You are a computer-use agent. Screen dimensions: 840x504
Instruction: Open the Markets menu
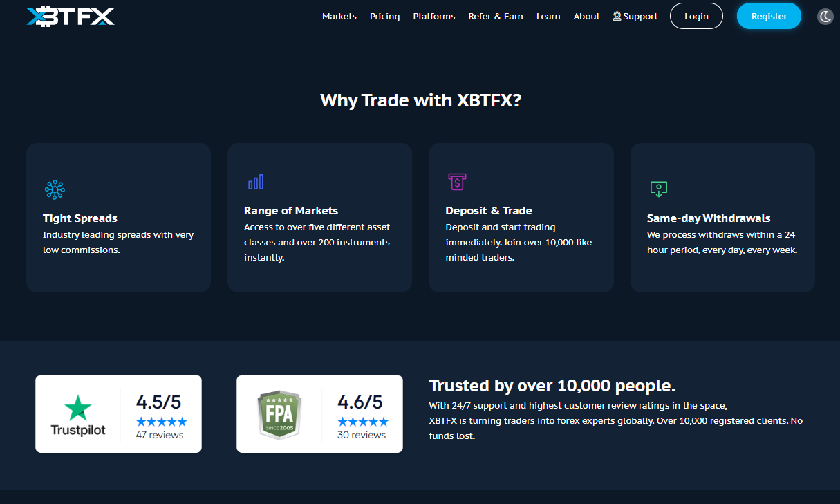(x=339, y=16)
